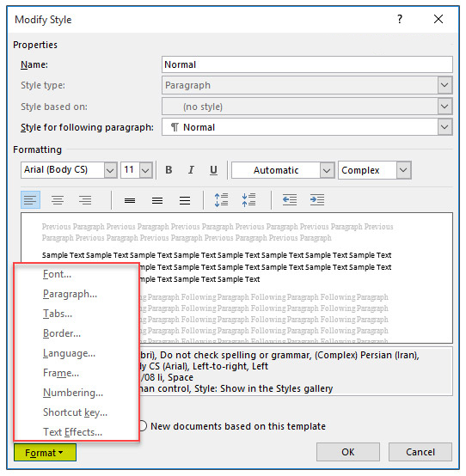
Task: Click the OK button
Action: point(348,452)
